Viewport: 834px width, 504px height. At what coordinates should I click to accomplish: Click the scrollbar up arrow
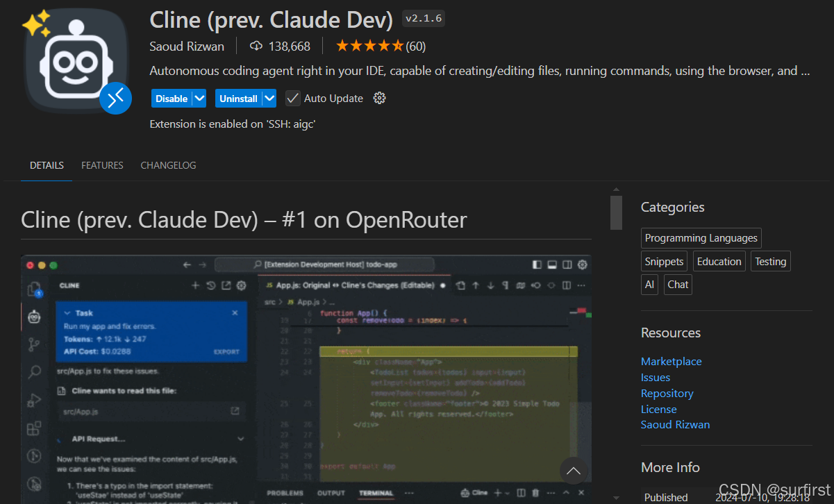[616, 188]
